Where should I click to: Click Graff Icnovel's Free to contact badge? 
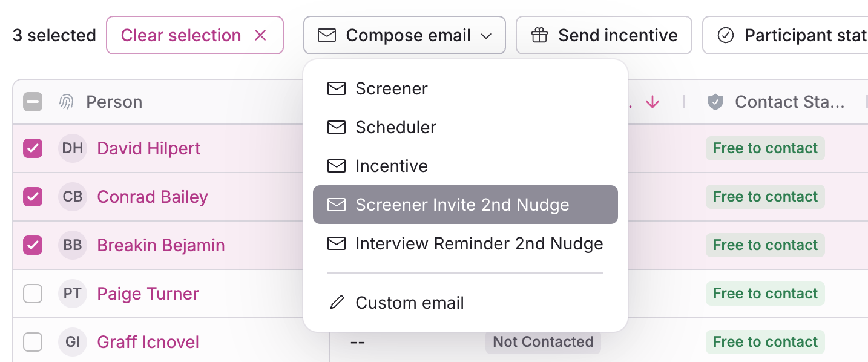click(765, 342)
